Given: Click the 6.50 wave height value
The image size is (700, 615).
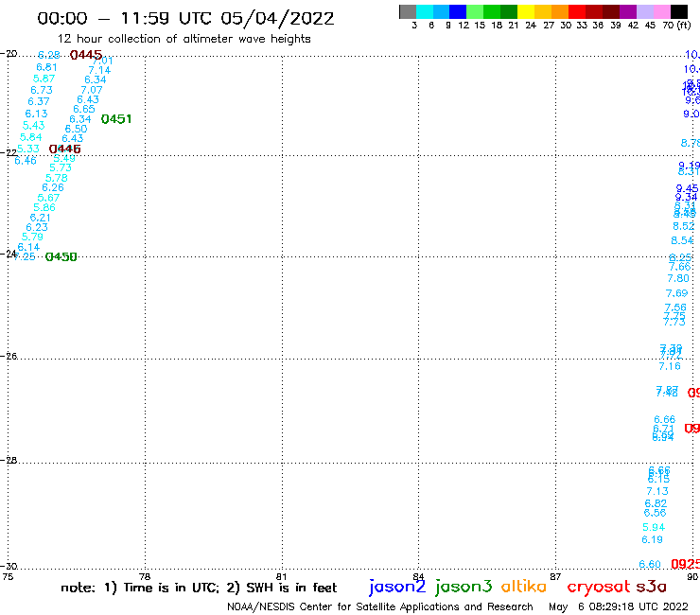Looking at the screenshot, I should tap(77, 129).
